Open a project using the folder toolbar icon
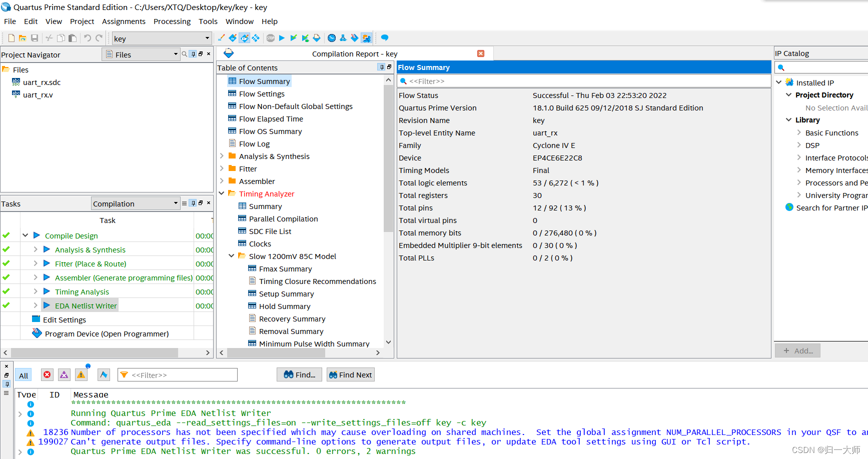 (23, 38)
